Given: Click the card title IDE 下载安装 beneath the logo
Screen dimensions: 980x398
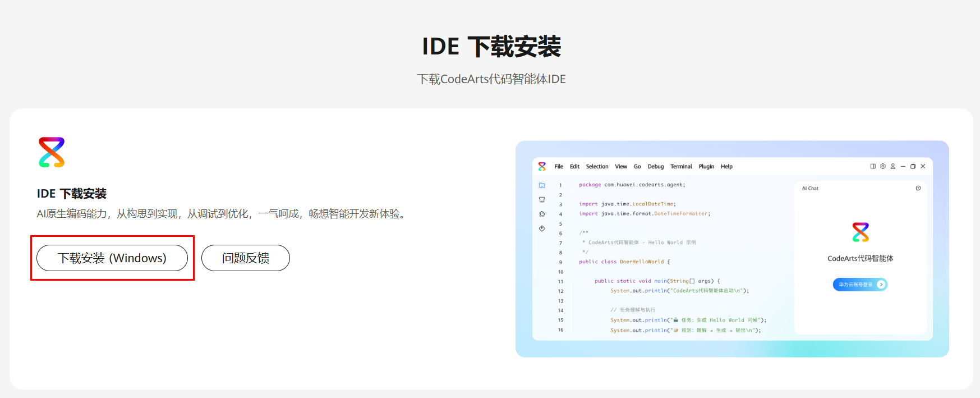Looking at the screenshot, I should [72, 194].
